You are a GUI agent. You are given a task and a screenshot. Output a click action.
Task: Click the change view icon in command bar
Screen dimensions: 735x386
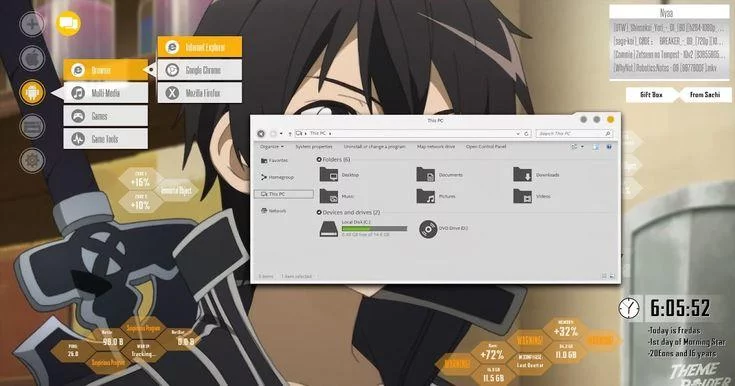click(574, 147)
